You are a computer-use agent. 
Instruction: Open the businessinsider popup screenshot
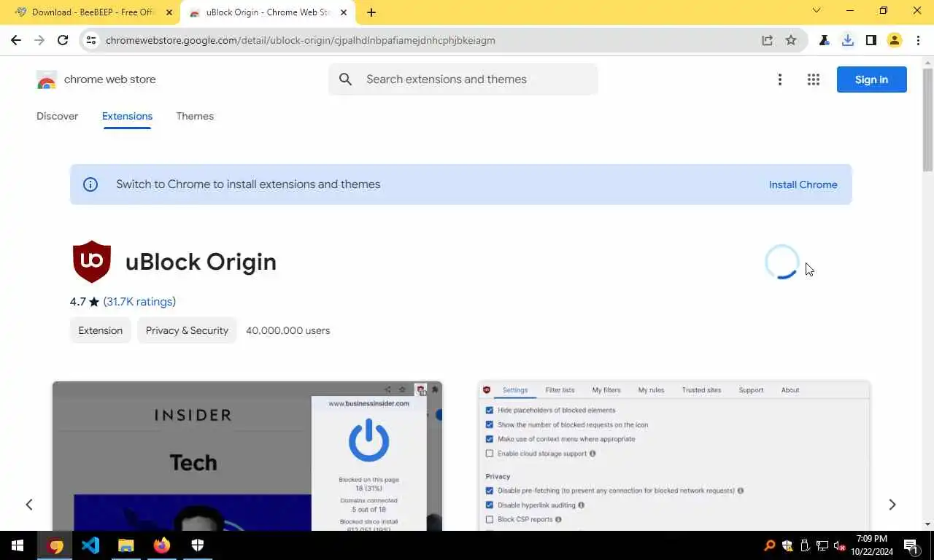coord(247,456)
